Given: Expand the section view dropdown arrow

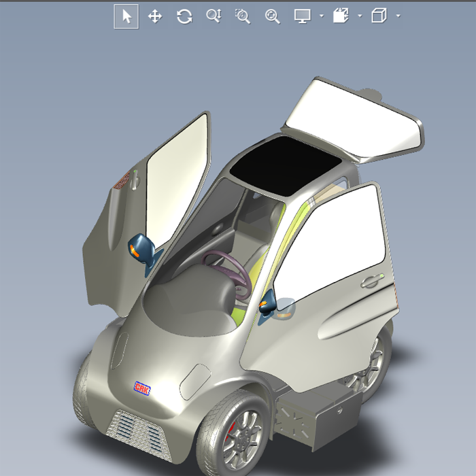Looking at the screenshot, I should pos(360,16).
